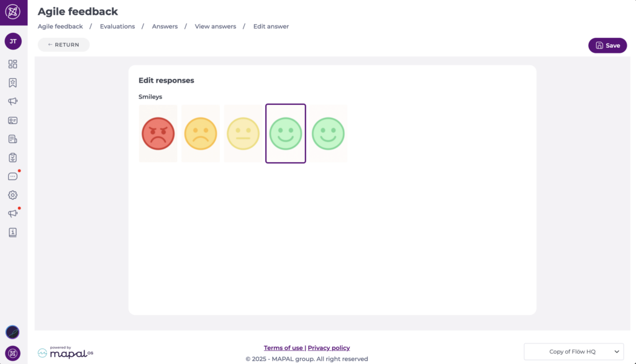Open the settings gear icon in sidebar
Screen dimensions: 636x364
13,195
